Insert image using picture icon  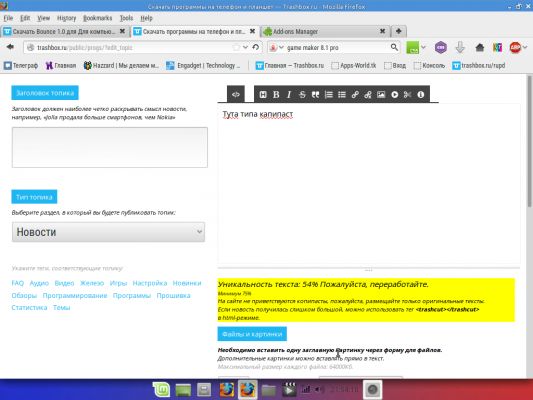[381, 94]
